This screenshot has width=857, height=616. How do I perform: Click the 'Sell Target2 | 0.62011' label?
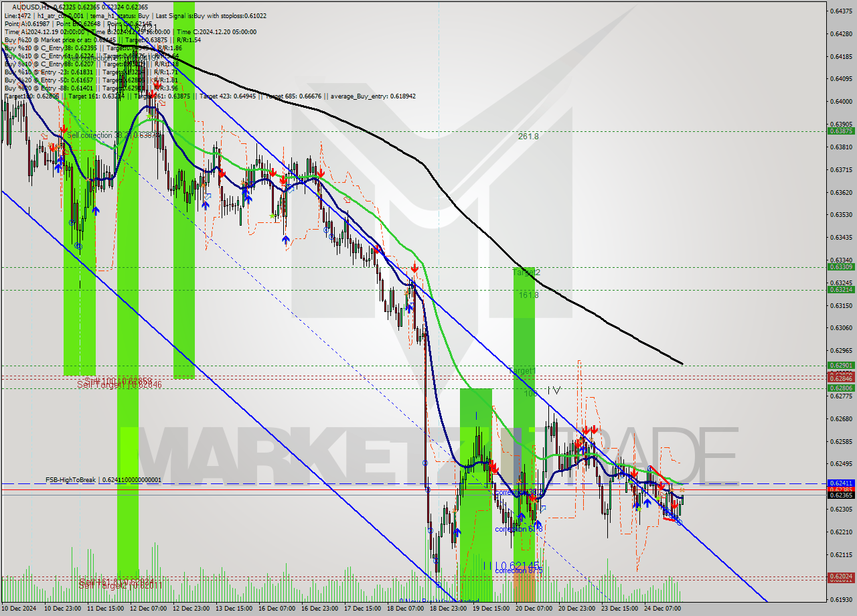coord(119,585)
